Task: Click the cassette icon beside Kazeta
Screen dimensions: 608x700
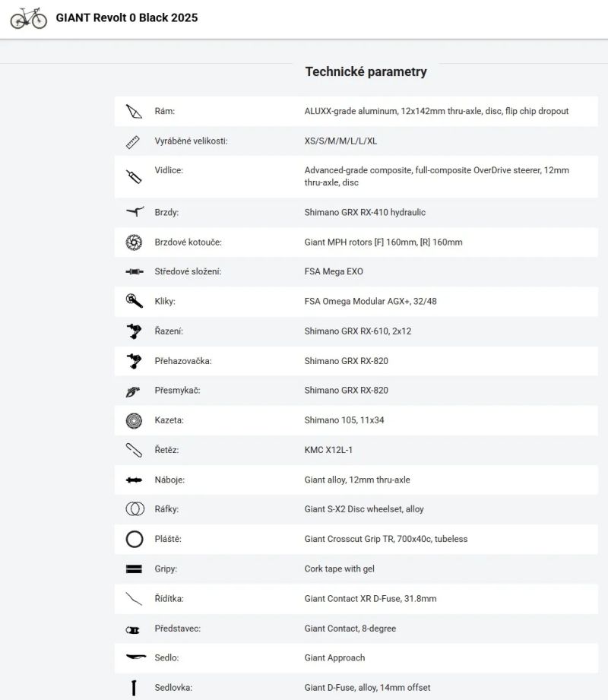Action: 134,420
